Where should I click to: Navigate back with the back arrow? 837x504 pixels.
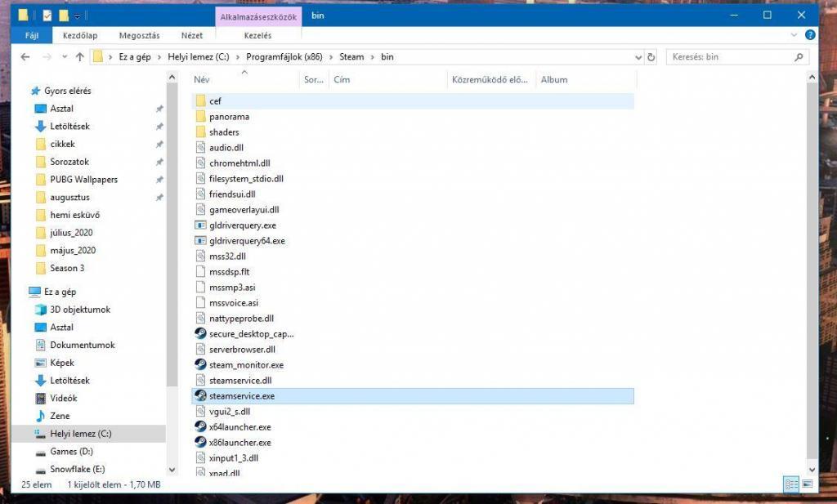(x=25, y=57)
